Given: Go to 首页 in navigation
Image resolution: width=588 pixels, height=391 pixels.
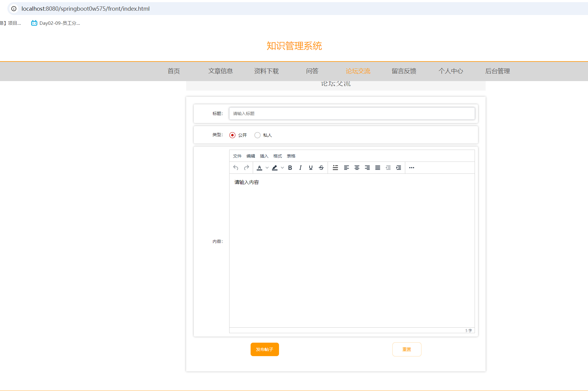Looking at the screenshot, I should [x=174, y=71].
